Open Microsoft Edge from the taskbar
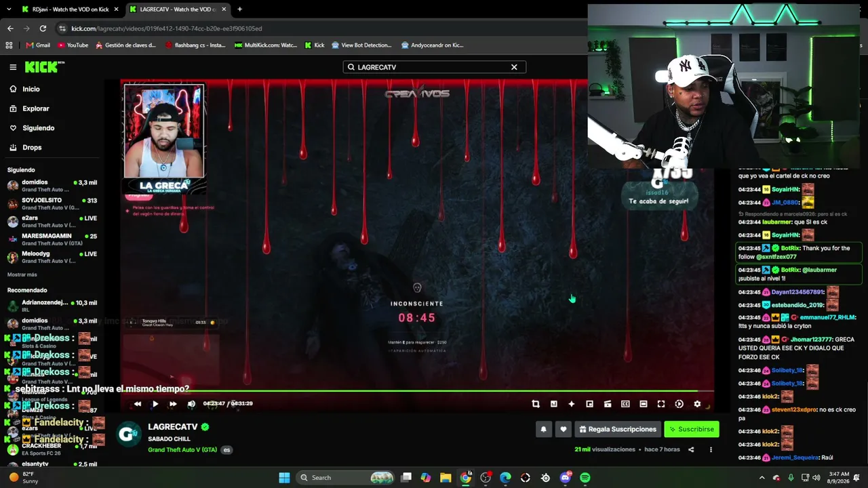The image size is (868, 488). [505, 478]
